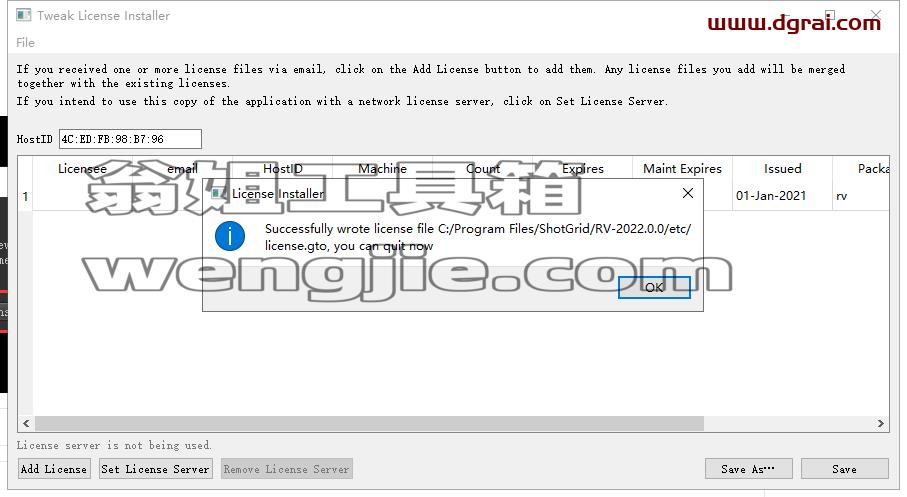This screenshot has width=907, height=497.
Task: Click the blue info icon in dialog
Action: click(230, 236)
